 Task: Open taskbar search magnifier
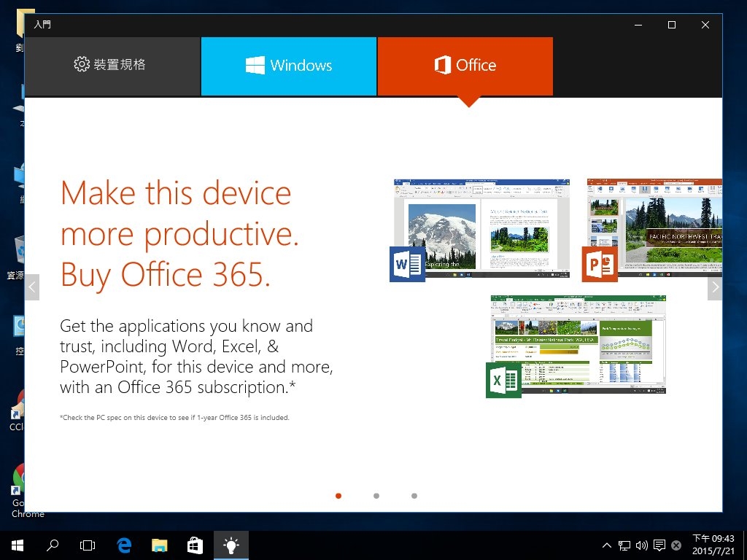pyautogui.click(x=53, y=545)
